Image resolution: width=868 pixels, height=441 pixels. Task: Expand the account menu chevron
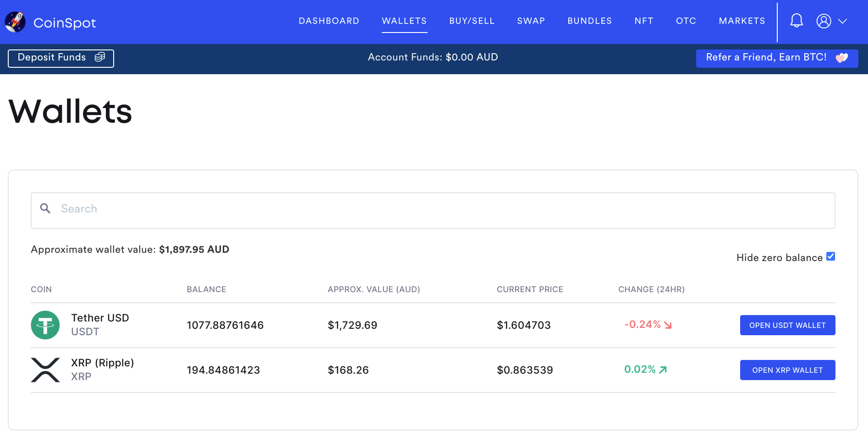click(x=842, y=21)
